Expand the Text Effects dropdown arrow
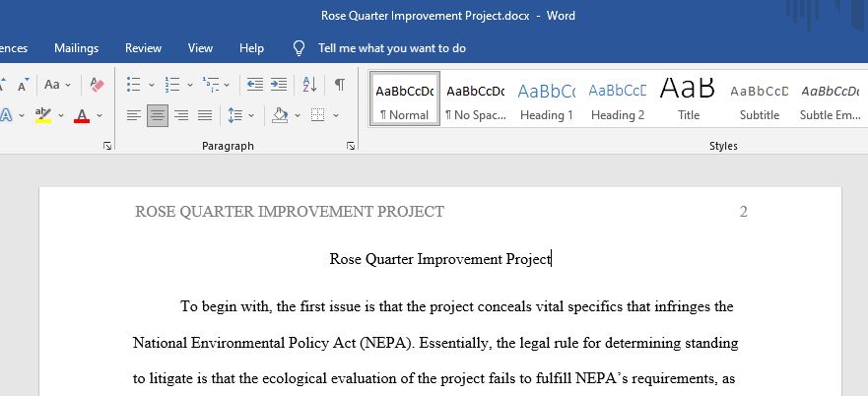 pyautogui.click(x=22, y=116)
